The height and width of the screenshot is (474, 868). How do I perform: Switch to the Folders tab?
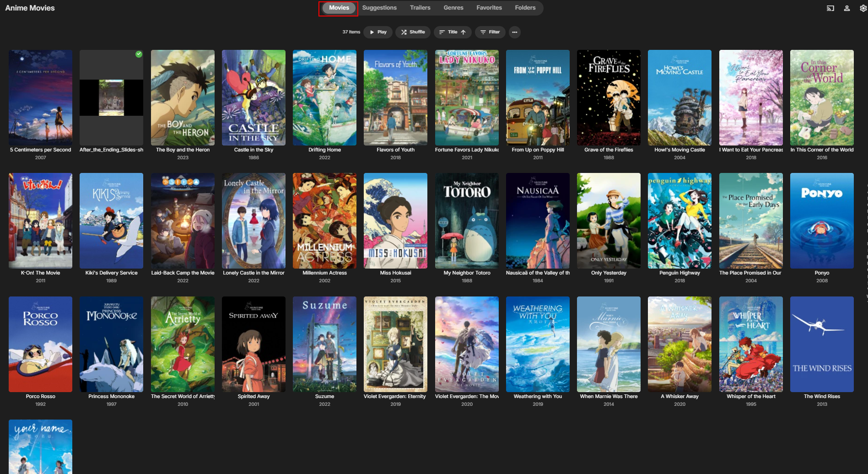coord(525,8)
